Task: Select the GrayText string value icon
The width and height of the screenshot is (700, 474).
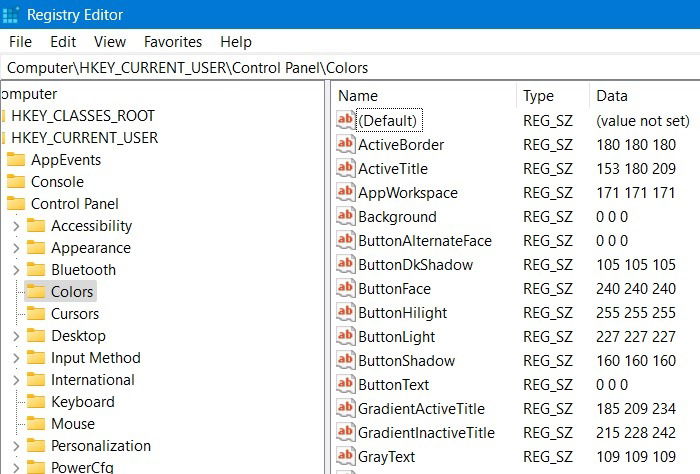Action: coord(346,456)
